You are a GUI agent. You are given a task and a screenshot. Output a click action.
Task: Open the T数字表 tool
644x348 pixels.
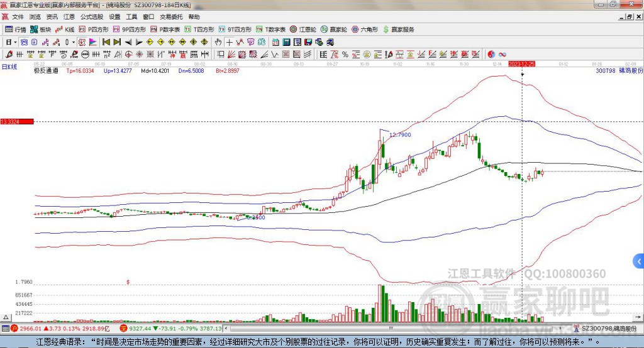point(270,30)
